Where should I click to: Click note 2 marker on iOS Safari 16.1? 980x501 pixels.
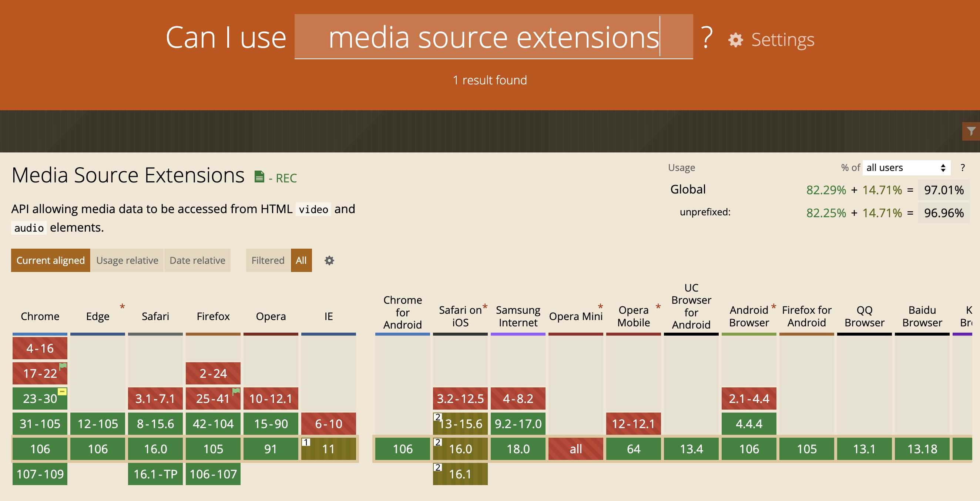438,467
